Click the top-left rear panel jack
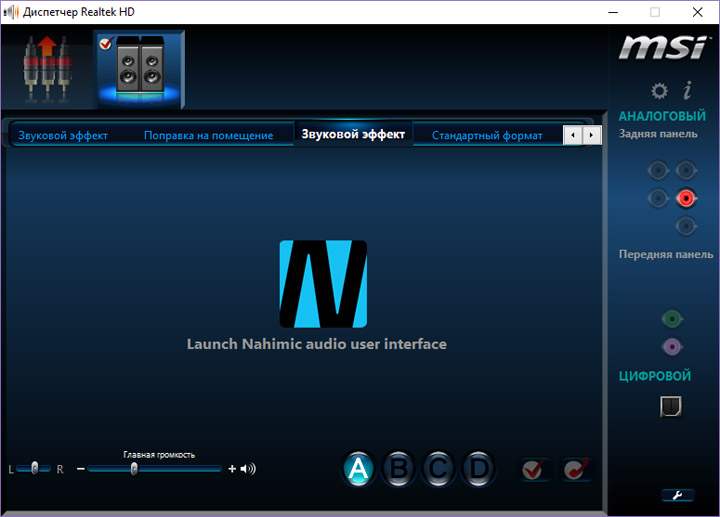The height and width of the screenshot is (517, 720). coord(658,171)
